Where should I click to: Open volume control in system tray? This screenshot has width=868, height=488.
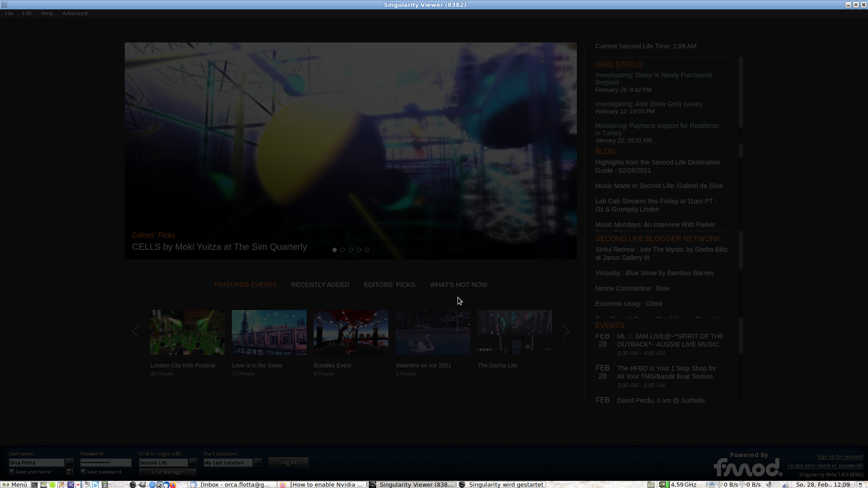coord(769,484)
